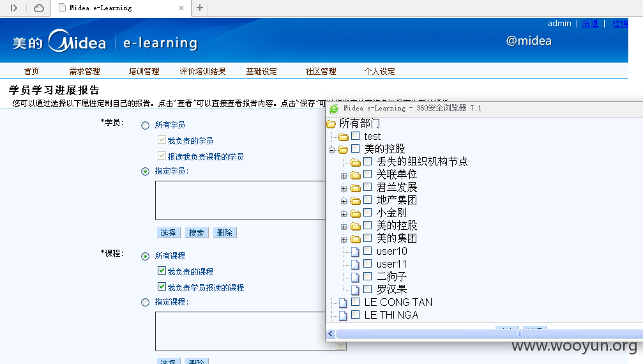Click 删除 button under 指定学员 box

(225, 233)
